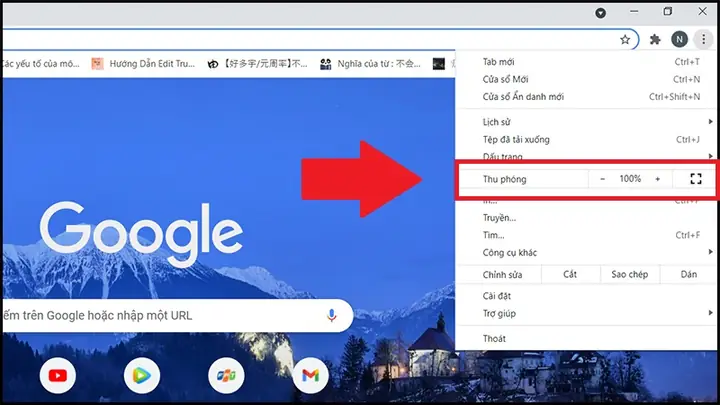Screen dimensions: 720x405
Task: Select 'Thoát' to quit Chrome
Action: click(x=586, y=339)
